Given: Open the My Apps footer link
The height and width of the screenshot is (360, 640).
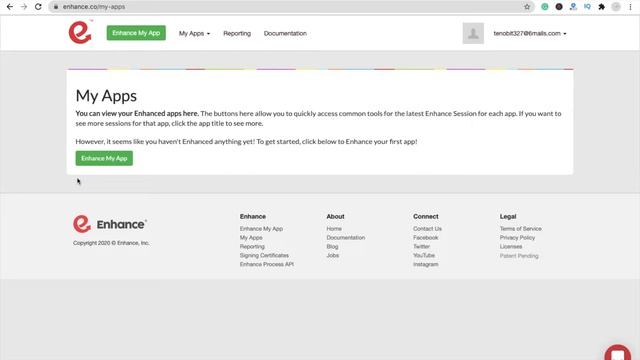Looking at the screenshot, I should 251,238.
